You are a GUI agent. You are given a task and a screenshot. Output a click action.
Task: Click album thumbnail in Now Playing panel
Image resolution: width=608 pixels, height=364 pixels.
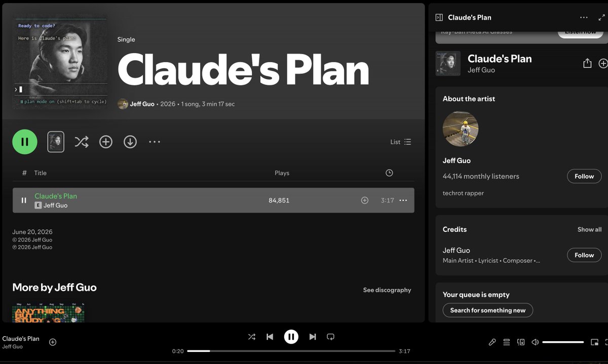(448, 63)
